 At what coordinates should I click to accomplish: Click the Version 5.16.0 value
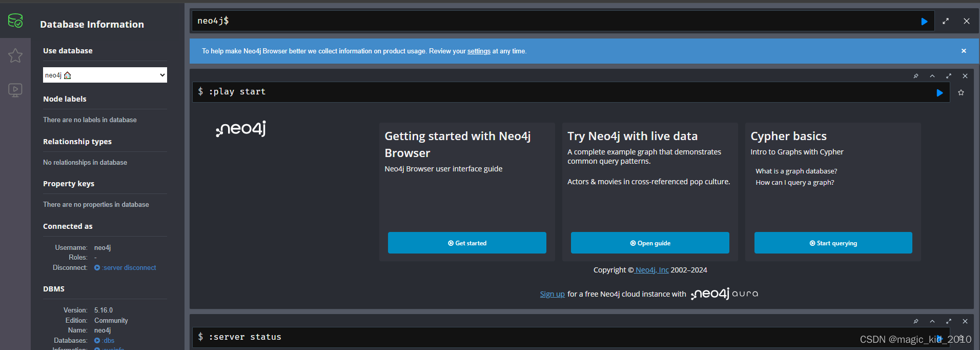104,310
